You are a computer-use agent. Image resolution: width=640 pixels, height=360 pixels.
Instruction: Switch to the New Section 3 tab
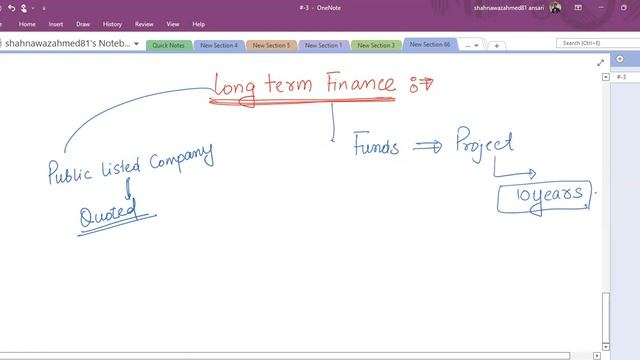tap(376, 45)
